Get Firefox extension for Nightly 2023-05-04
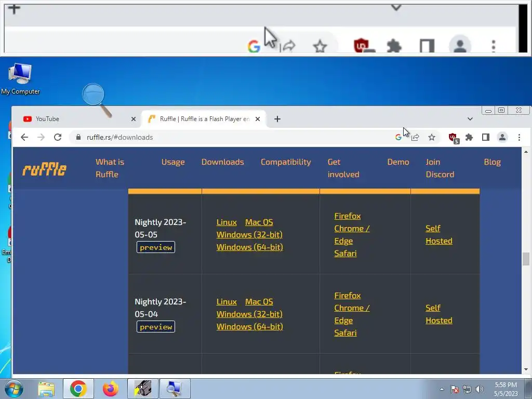This screenshot has width=532, height=399. coord(348,295)
